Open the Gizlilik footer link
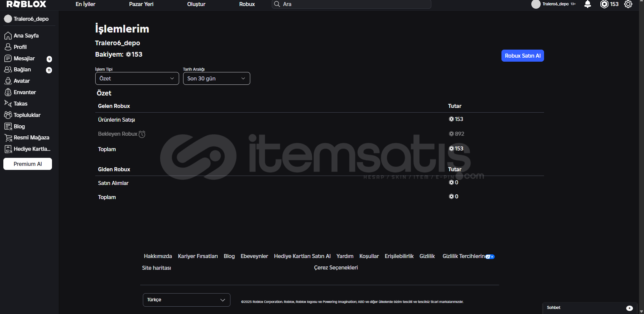The height and width of the screenshot is (314, 644). [x=427, y=256]
